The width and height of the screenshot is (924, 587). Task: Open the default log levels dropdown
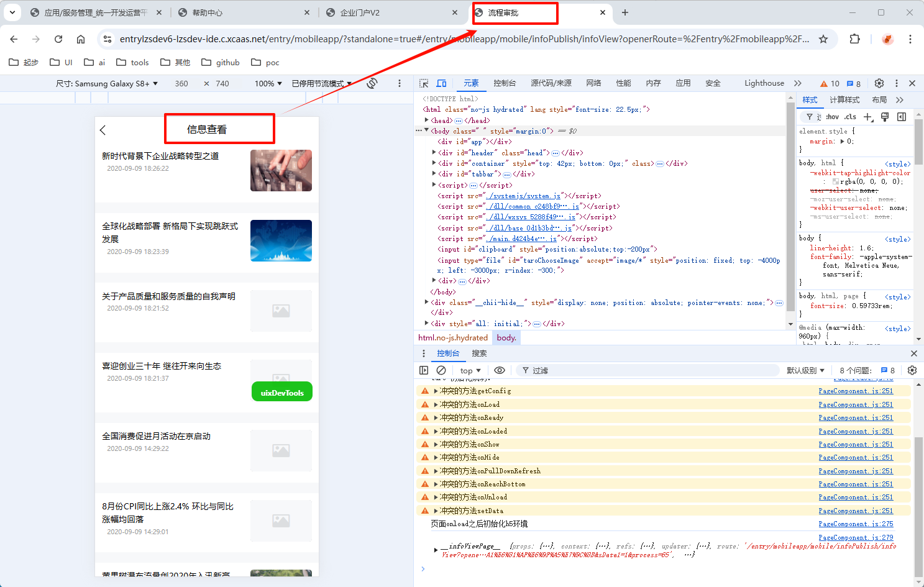(x=805, y=370)
